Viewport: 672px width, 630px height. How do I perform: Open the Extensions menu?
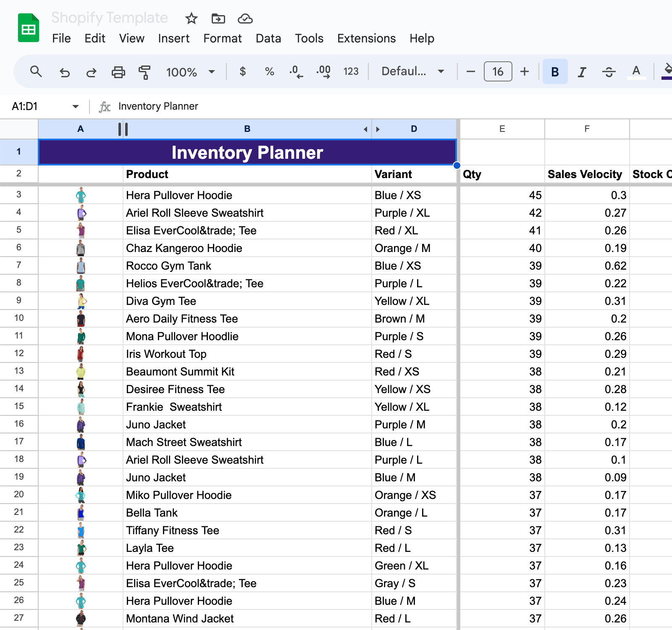(x=366, y=38)
